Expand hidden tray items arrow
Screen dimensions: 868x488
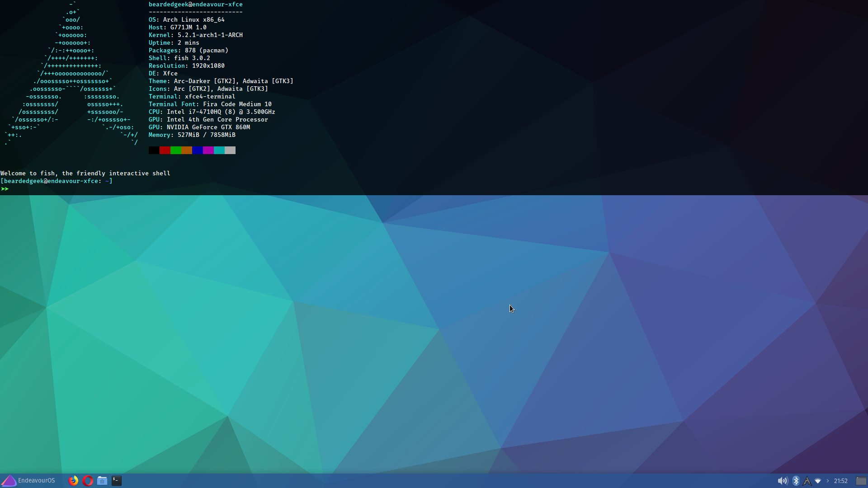point(828,481)
